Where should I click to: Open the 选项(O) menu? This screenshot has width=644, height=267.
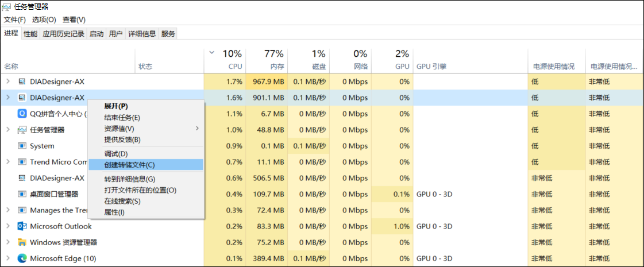click(x=44, y=20)
